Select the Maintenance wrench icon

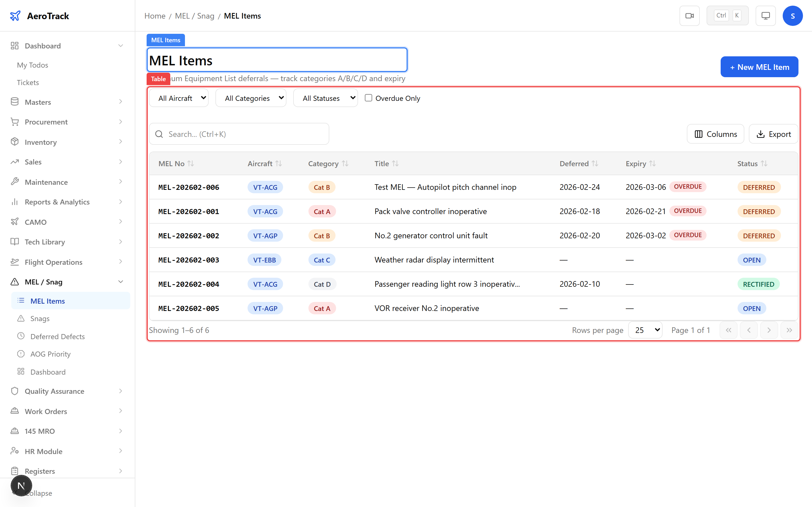click(x=15, y=182)
